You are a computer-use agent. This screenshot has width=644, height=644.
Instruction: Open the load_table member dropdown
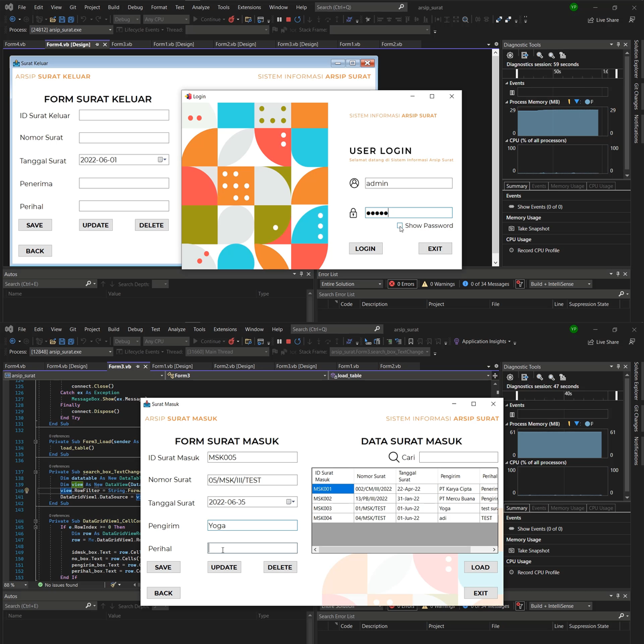coord(410,376)
